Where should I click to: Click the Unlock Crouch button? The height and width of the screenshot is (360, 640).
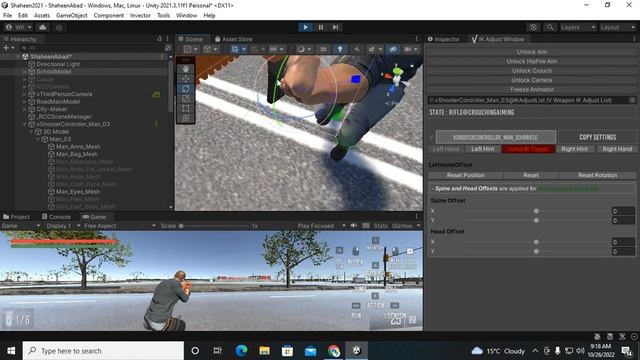(x=531, y=71)
